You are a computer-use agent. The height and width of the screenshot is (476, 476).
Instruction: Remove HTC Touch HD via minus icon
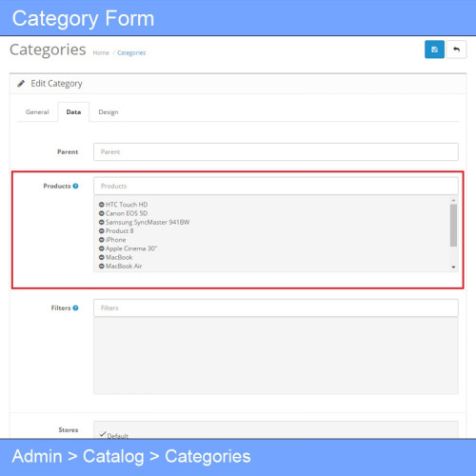click(x=102, y=205)
